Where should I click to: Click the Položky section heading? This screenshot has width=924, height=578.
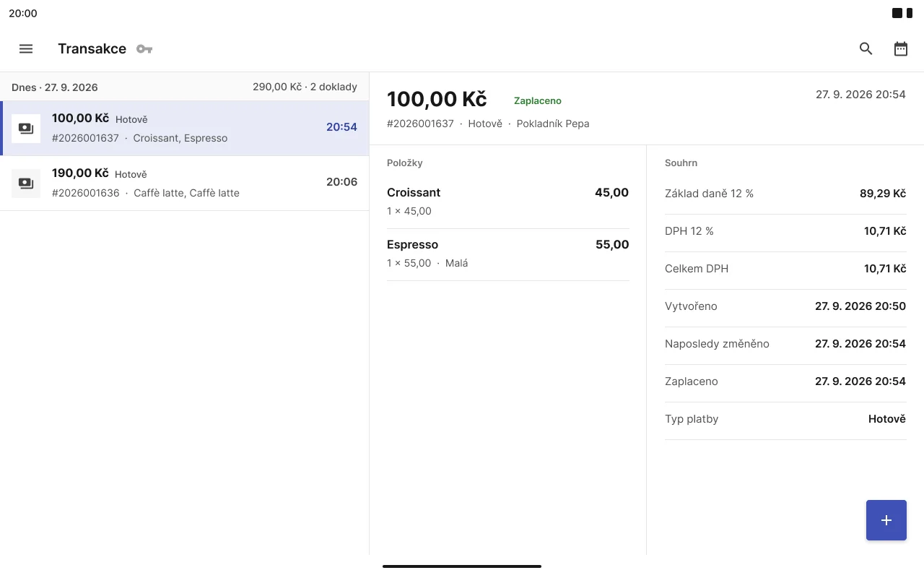(405, 163)
